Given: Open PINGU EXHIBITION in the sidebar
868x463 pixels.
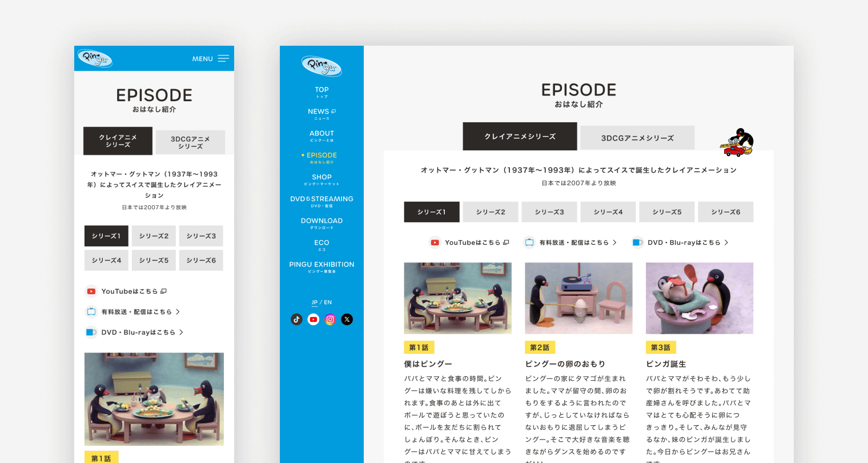Looking at the screenshot, I should pos(322,266).
